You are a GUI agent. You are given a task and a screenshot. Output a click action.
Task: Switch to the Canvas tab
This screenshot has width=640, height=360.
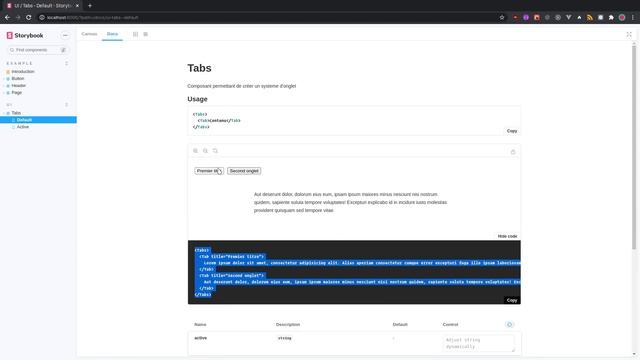(89, 34)
